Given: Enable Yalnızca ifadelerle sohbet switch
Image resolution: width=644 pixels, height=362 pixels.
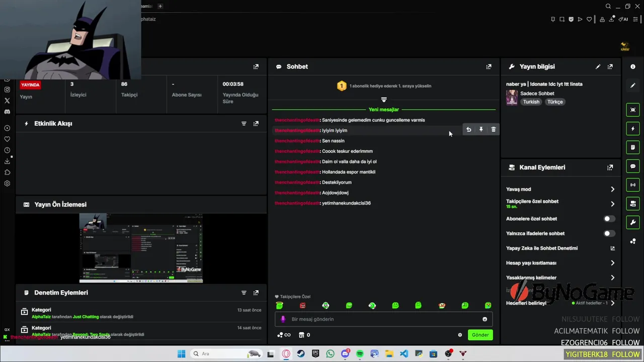Looking at the screenshot, I should [609, 233].
